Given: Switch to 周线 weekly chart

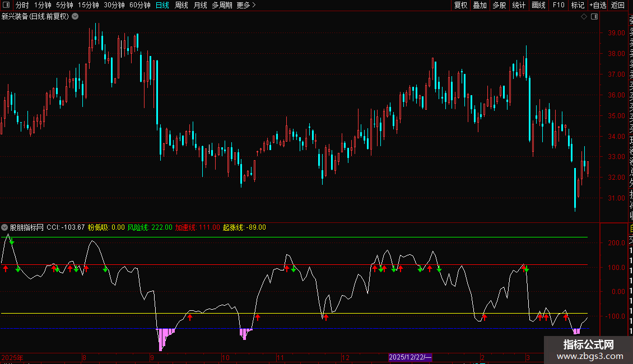Looking at the screenshot, I should pos(181,5).
